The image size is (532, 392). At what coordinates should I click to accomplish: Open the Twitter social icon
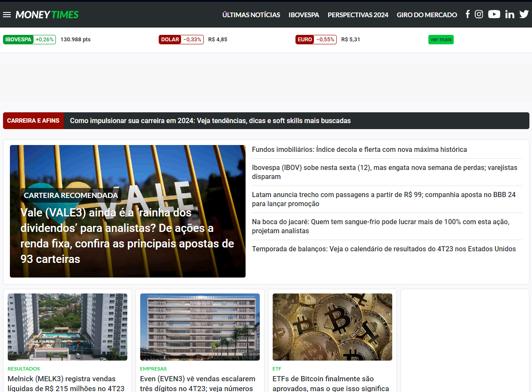[524, 14]
